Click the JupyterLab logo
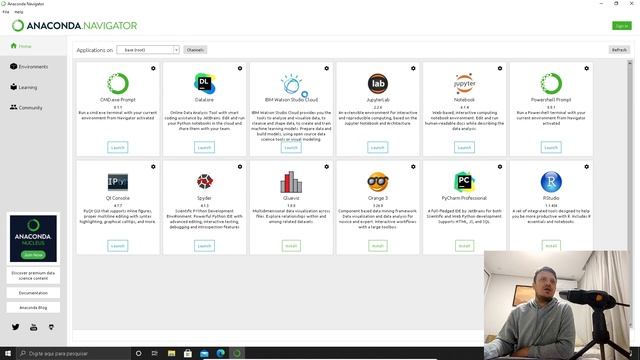 coord(378,83)
